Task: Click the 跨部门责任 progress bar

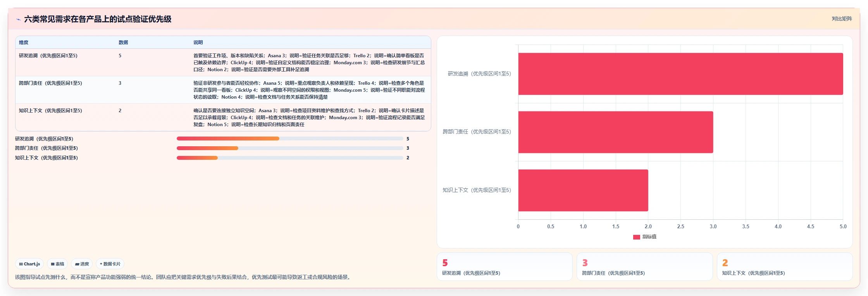Action: (290, 148)
